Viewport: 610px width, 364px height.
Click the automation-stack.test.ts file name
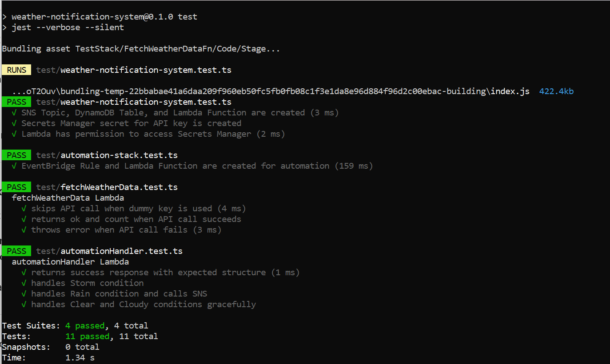click(x=119, y=155)
